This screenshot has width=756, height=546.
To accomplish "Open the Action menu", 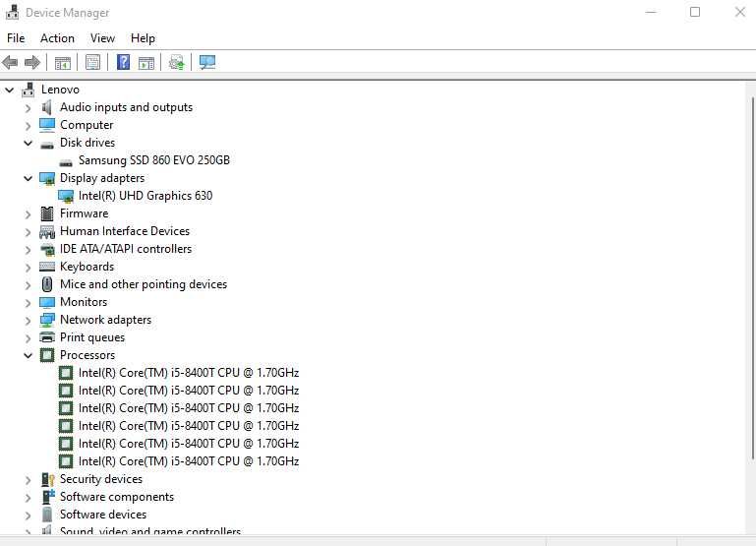I will coord(57,38).
